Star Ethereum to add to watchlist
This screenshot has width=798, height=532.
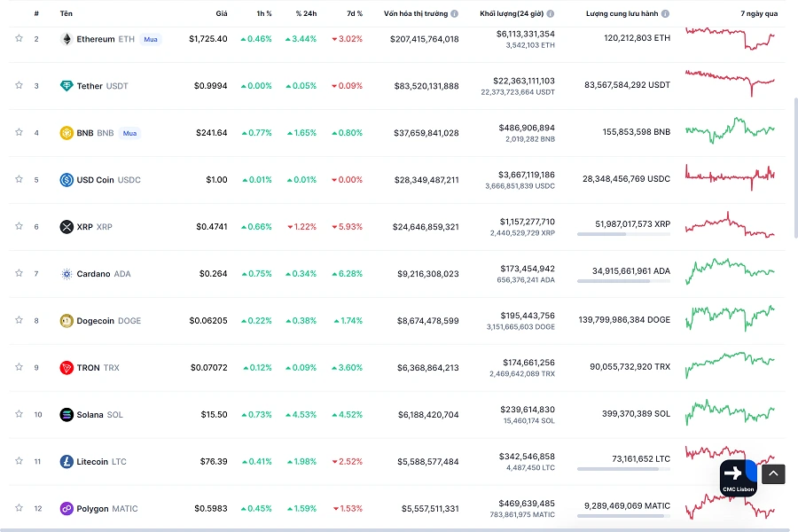19,38
